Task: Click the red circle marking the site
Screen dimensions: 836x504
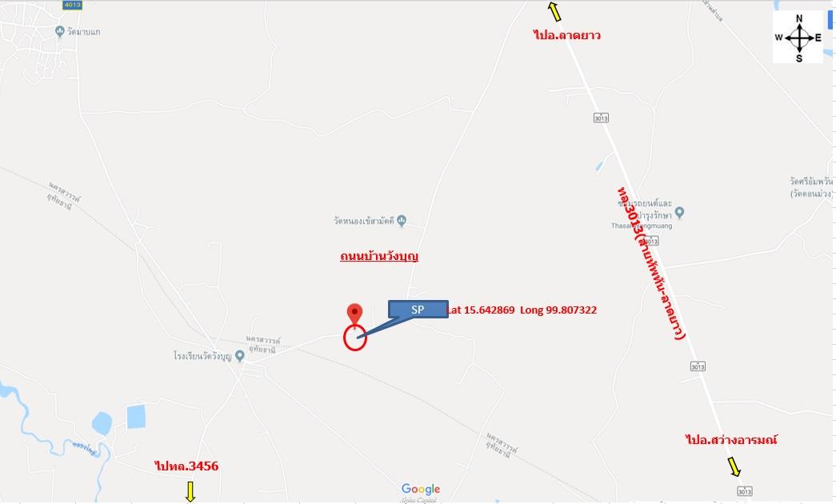Action: point(355,338)
